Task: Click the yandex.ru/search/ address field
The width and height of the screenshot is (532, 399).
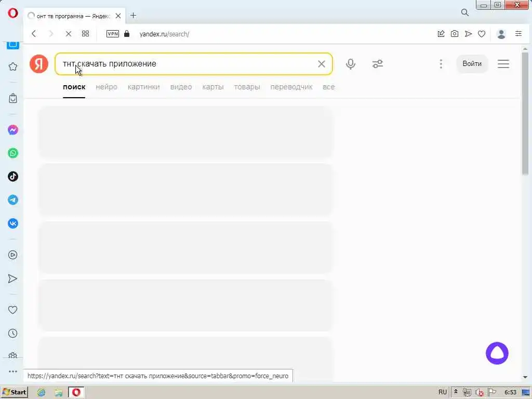Action: click(x=164, y=34)
